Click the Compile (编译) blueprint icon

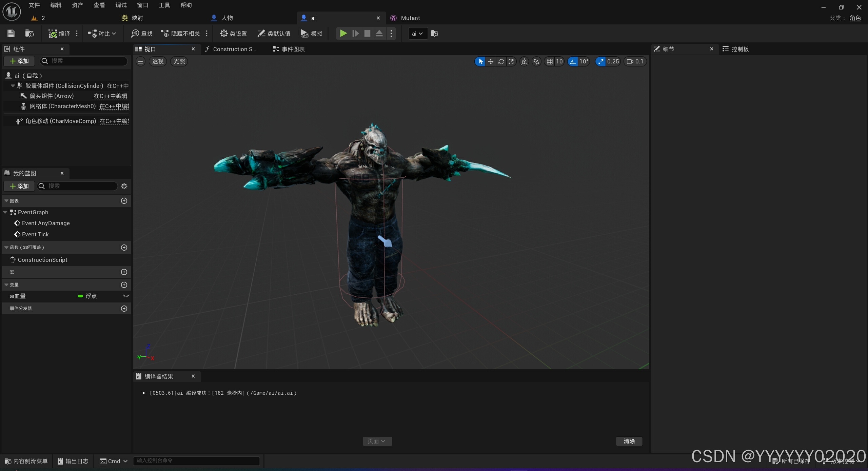53,34
